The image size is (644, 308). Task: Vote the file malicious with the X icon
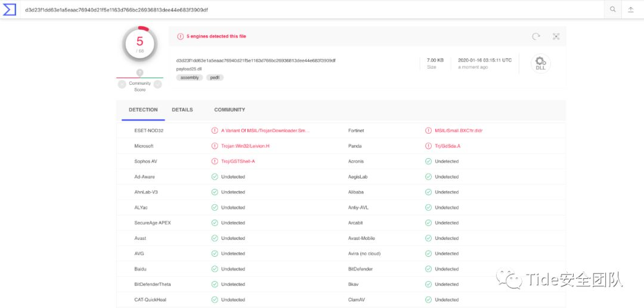click(x=122, y=85)
